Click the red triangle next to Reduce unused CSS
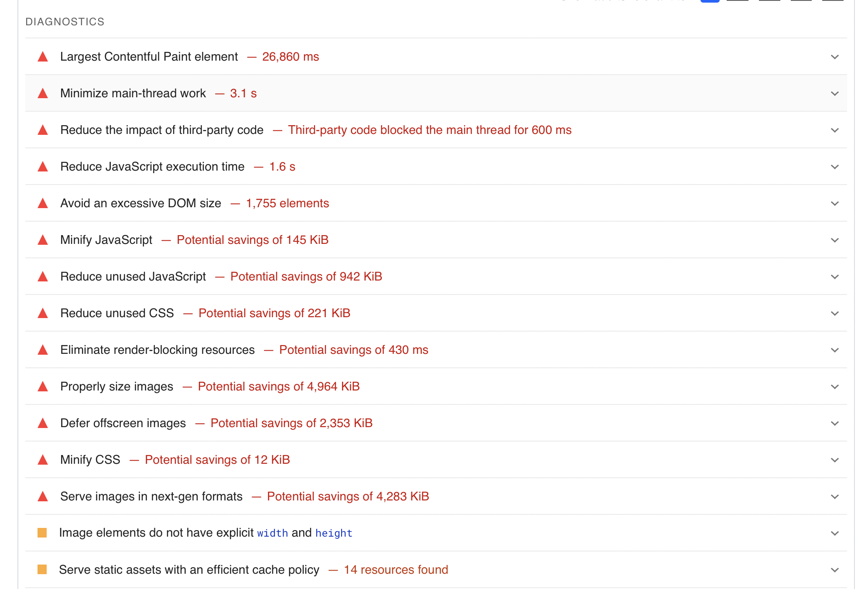 pos(43,313)
